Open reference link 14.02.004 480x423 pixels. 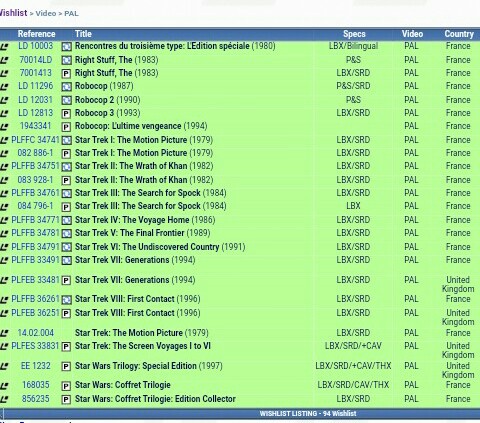pyautogui.click(x=35, y=333)
